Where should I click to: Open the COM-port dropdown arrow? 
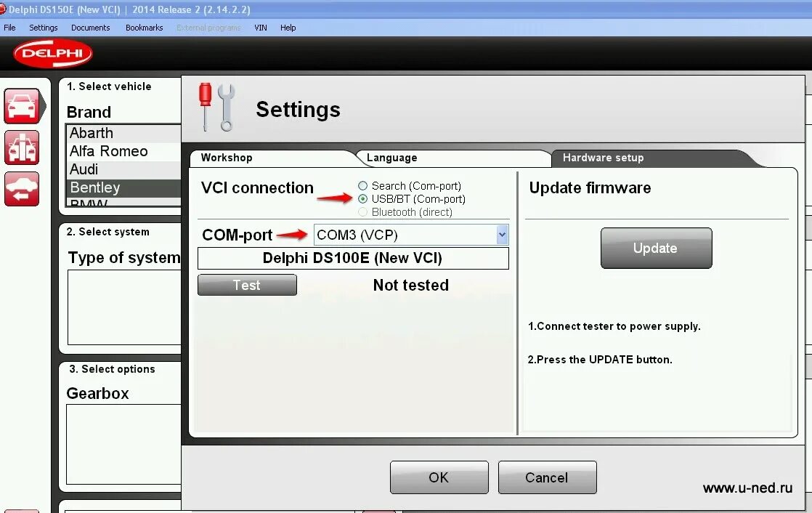point(502,235)
